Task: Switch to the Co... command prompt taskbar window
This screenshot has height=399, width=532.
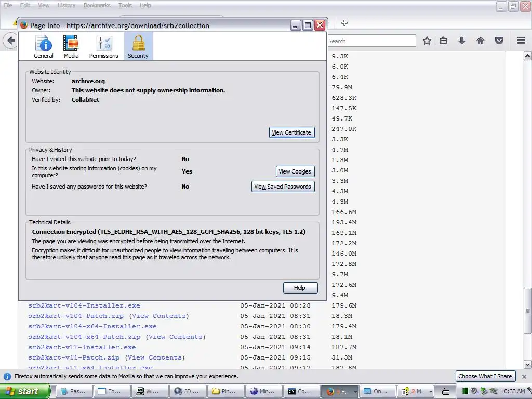Action: (302, 391)
